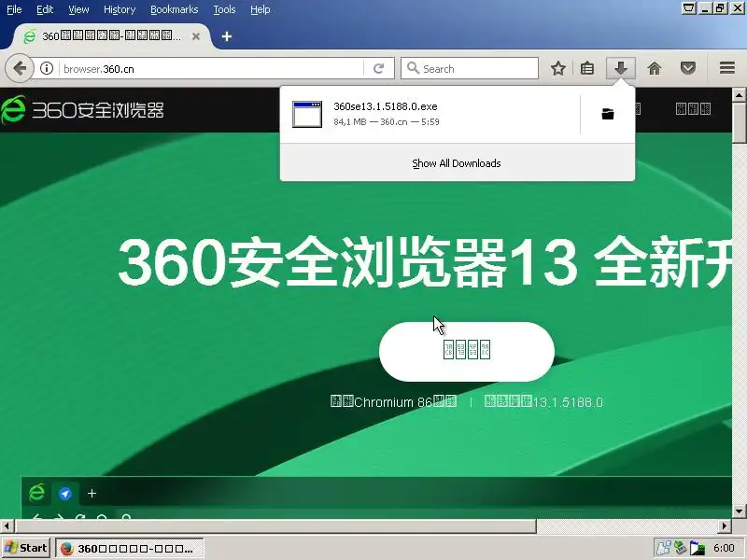Open Pocket save icon

click(687, 68)
